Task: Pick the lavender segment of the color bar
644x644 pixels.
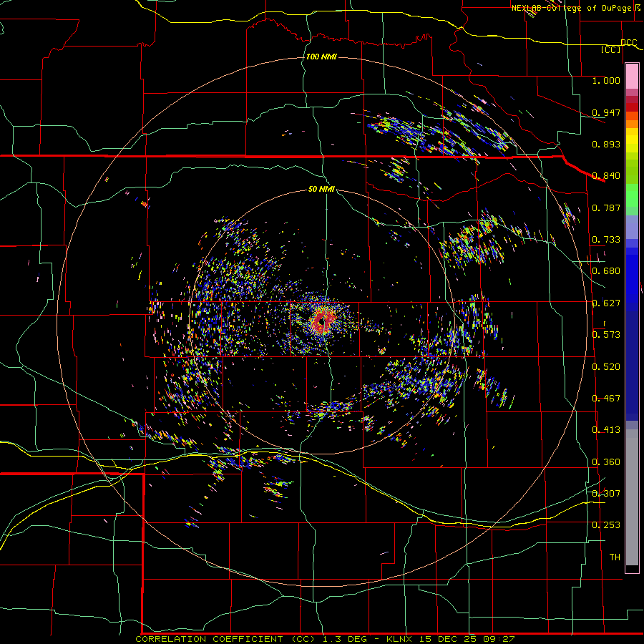Action: click(x=632, y=228)
